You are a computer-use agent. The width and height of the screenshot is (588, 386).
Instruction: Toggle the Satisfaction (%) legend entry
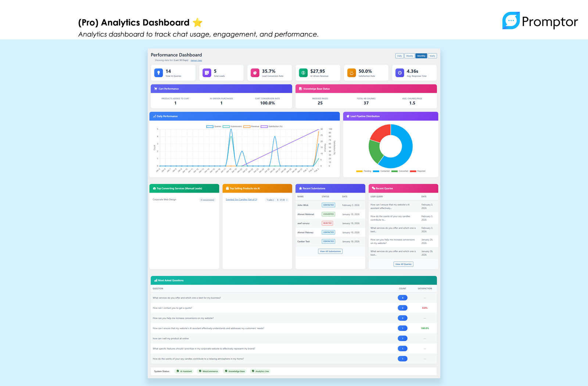coord(272,126)
